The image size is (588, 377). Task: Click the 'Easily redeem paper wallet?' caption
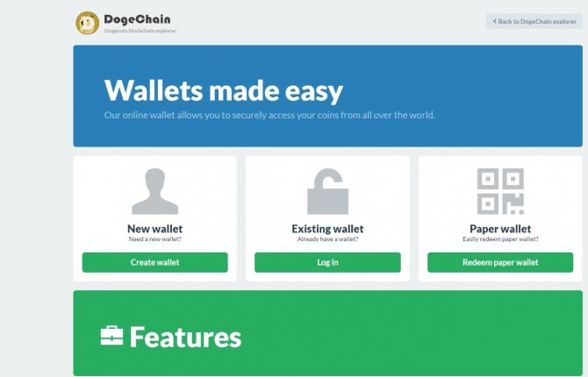500,239
